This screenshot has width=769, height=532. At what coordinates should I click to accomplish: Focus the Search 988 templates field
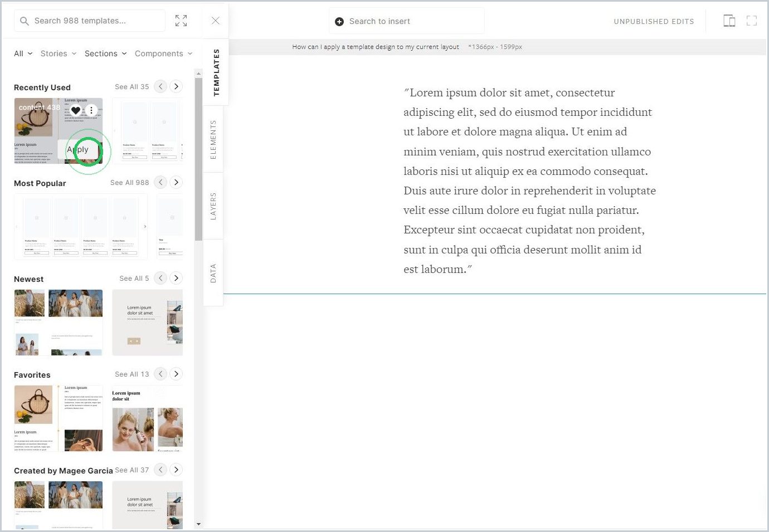point(90,21)
